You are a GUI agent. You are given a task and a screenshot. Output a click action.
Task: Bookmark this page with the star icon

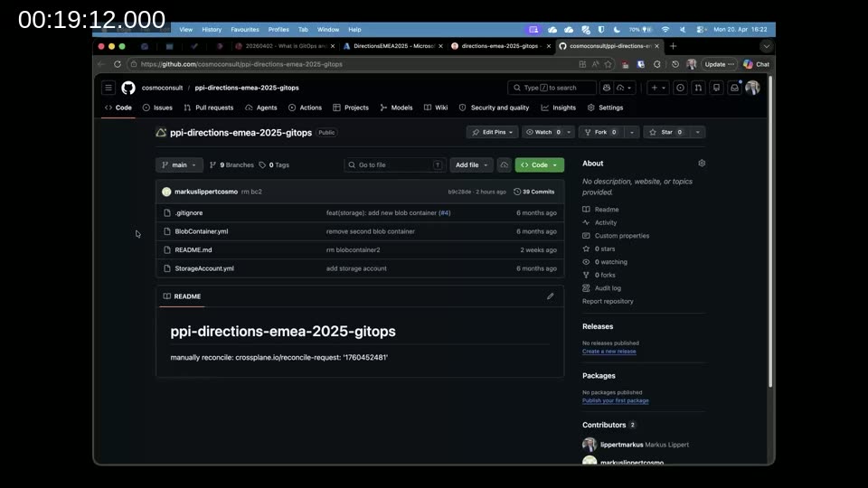[x=608, y=64]
